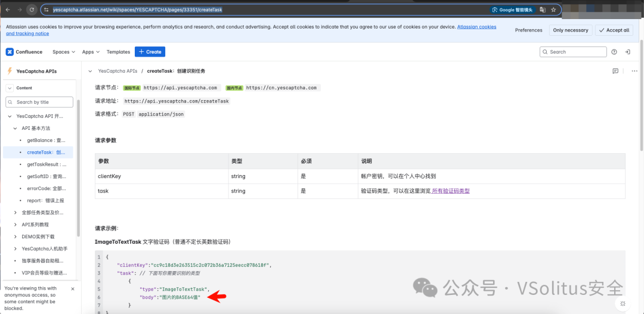Click the 国内节点 green label
The width and height of the screenshot is (644, 314).
(x=234, y=88)
